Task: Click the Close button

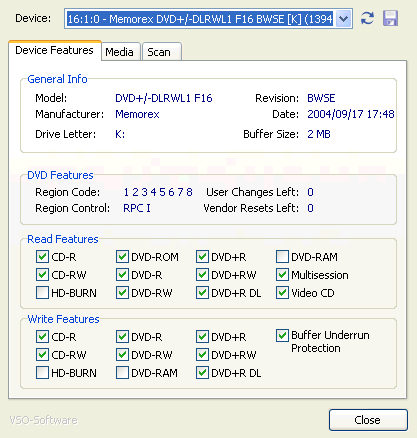Action: [x=368, y=420]
